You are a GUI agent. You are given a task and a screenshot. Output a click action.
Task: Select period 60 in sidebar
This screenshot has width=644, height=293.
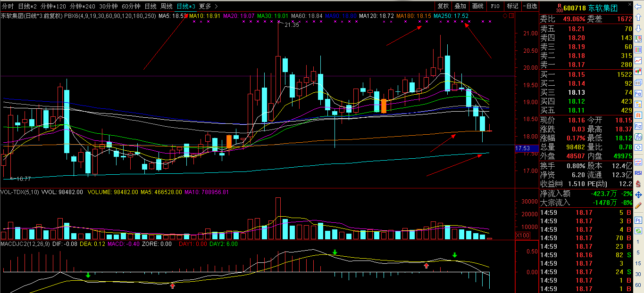(638, 285)
